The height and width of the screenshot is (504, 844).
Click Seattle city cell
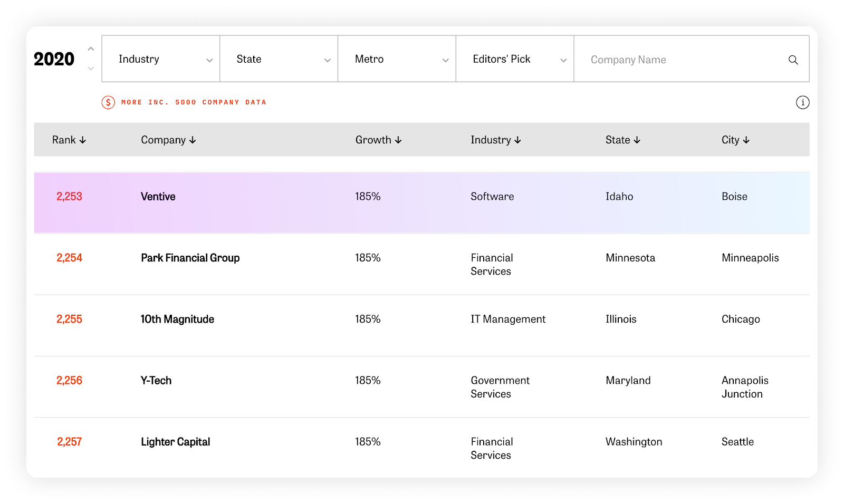(x=737, y=442)
